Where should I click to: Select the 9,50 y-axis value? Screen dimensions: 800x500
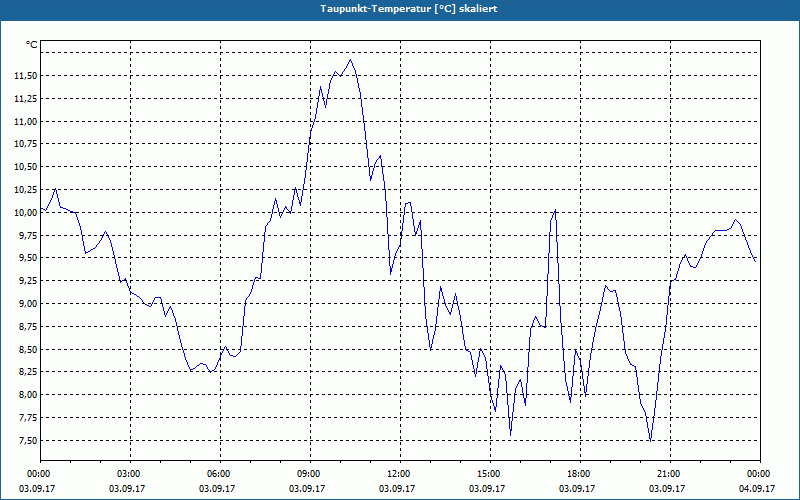28,258
